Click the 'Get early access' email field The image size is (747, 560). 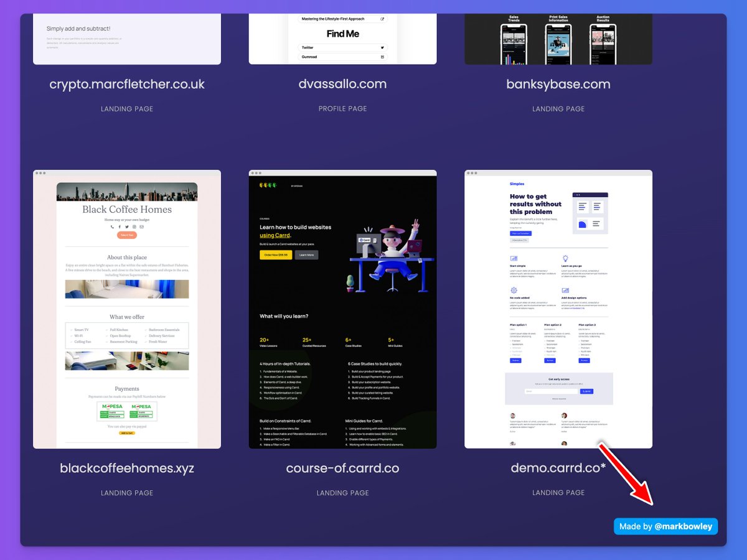pyautogui.click(x=551, y=391)
